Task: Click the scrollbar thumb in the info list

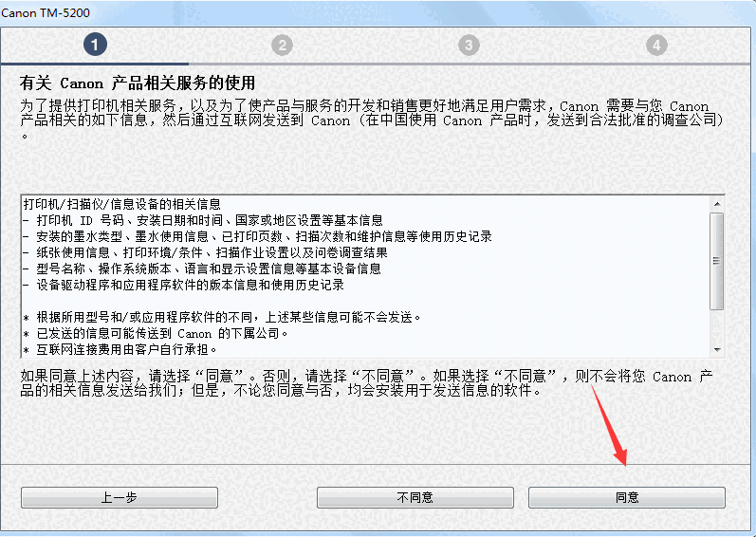Action: (x=717, y=261)
